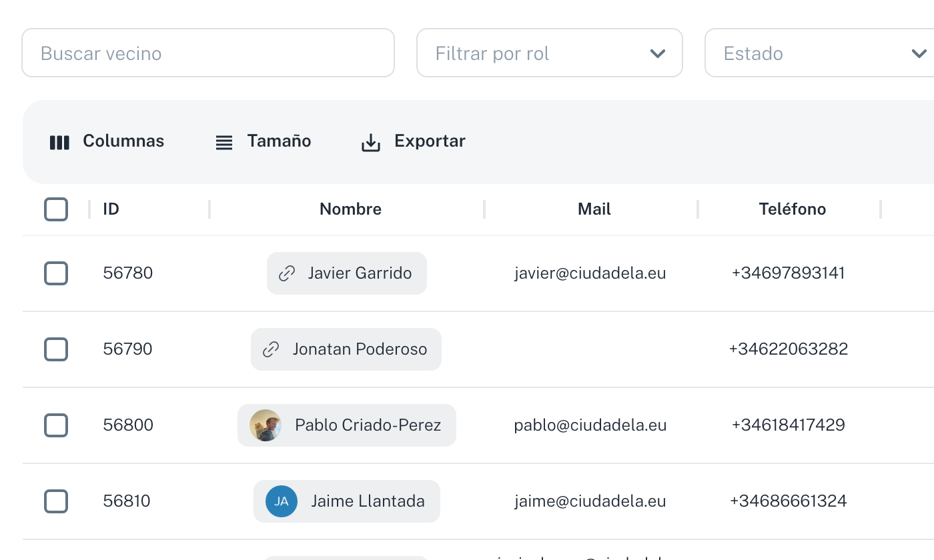934x560 pixels.
Task: Click phone number +34686661324
Action: point(789,501)
